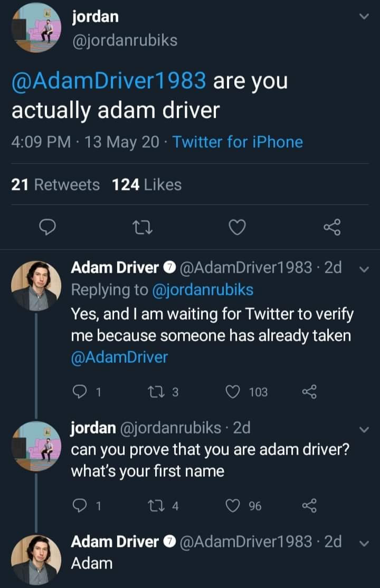Like the main tweet by jordan
Image resolution: width=380 pixels, height=588 pixels.
[x=237, y=227]
